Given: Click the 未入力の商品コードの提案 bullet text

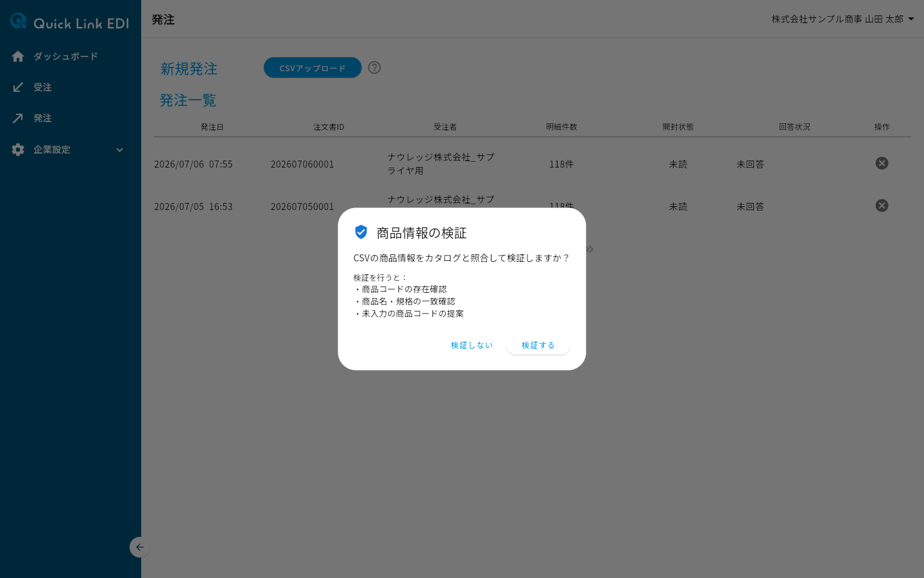Looking at the screenshot, I should coord(413,314).
